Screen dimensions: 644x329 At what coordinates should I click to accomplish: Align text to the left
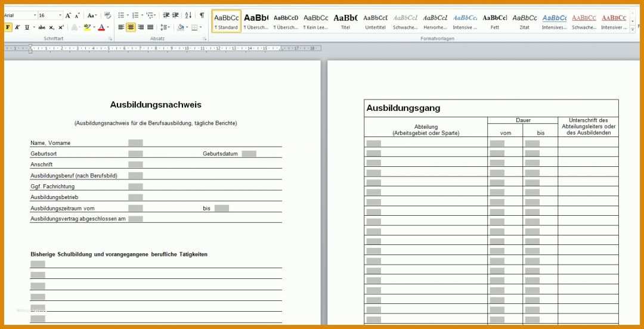coord(121,27)
